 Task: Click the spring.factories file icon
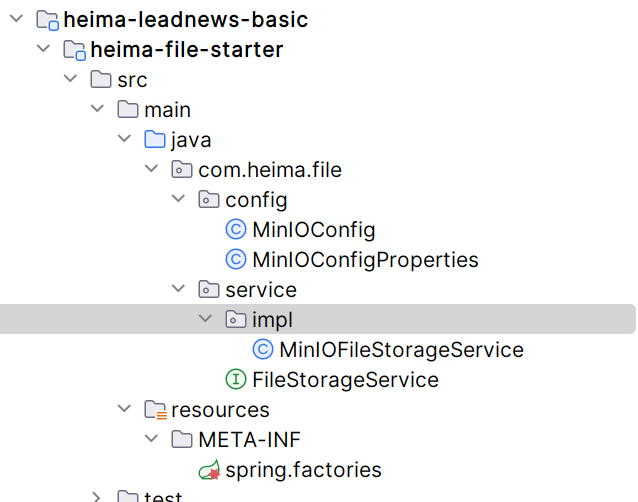(209, 470)
